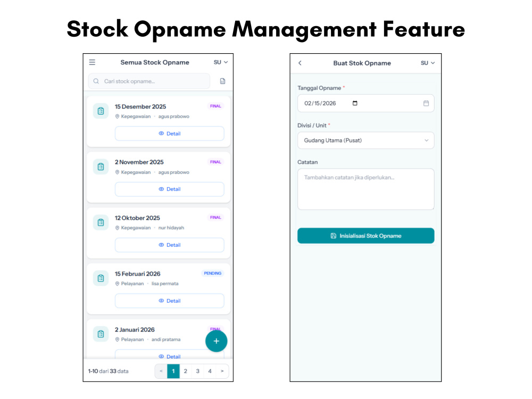This screenshot has height=399, width=532.
Task: Click clipboard icon of 2 Januari 2026 card
Action: click(x=101, y=334)
